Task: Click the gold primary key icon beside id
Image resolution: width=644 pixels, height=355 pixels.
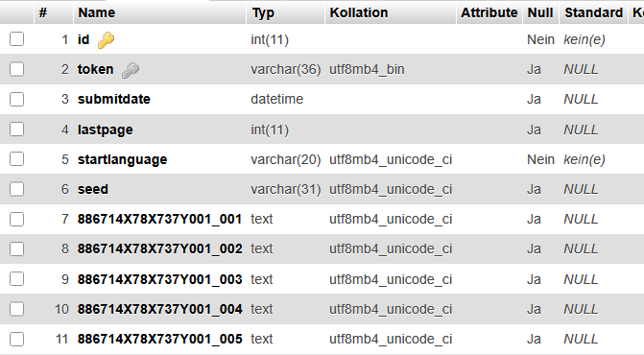Action: [106, 39]
